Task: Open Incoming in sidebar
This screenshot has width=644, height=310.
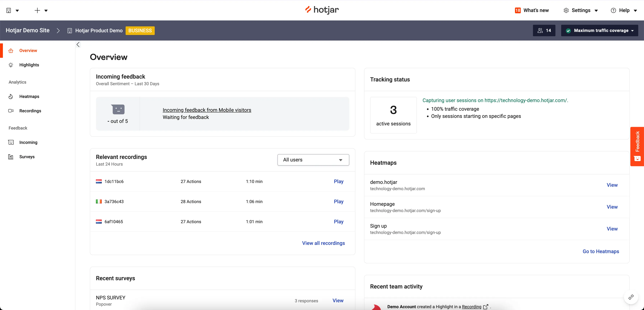Action: point(28,142)
